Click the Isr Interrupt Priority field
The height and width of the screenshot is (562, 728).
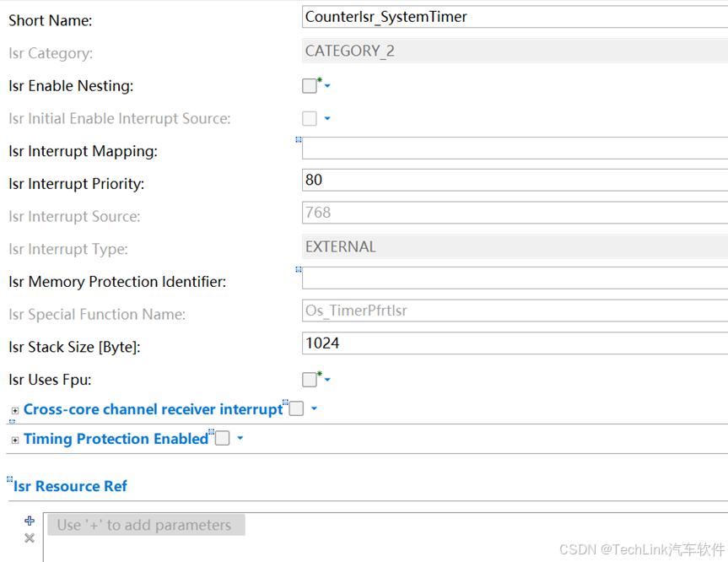click(x=515, y=180)
